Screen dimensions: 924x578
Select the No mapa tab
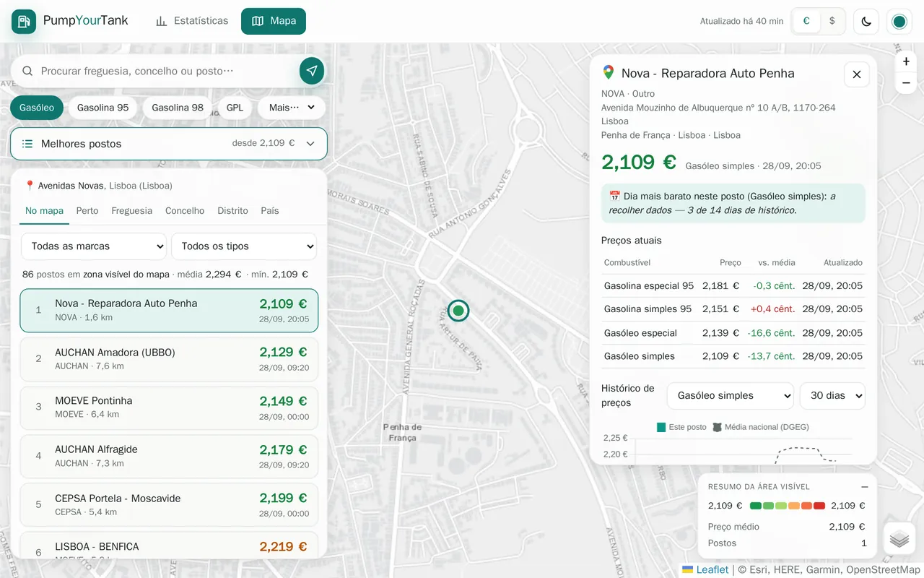pyautogui.click(x=45, y=211)
